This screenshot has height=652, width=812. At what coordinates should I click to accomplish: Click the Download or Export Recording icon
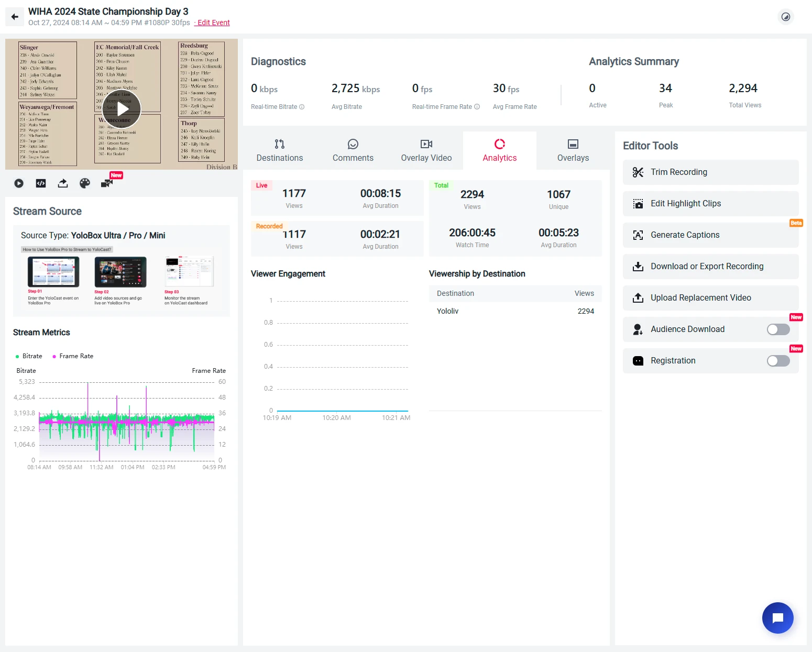638,267
